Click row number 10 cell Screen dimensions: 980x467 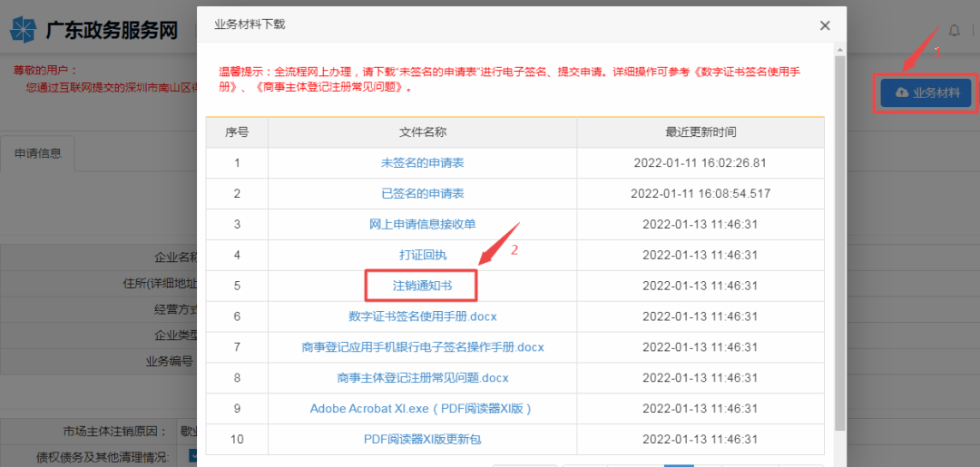pyautogui.click(x=237, y=439)
